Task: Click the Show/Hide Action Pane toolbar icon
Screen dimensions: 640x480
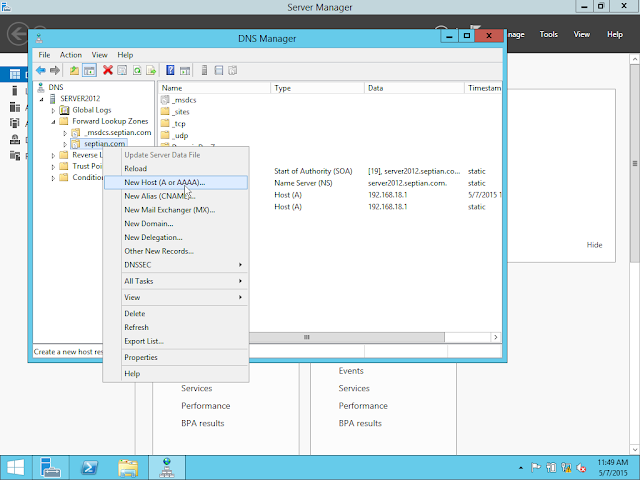Action: [185, 71]
